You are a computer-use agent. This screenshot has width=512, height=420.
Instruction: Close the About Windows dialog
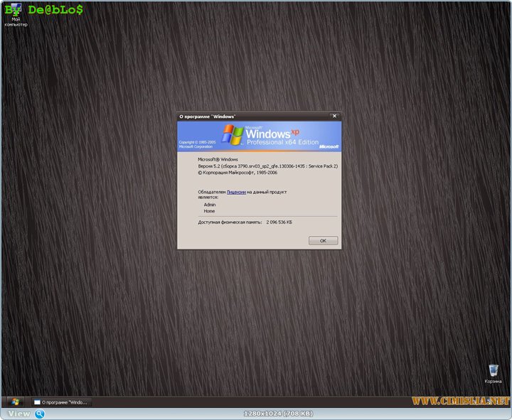click(334, 116)
